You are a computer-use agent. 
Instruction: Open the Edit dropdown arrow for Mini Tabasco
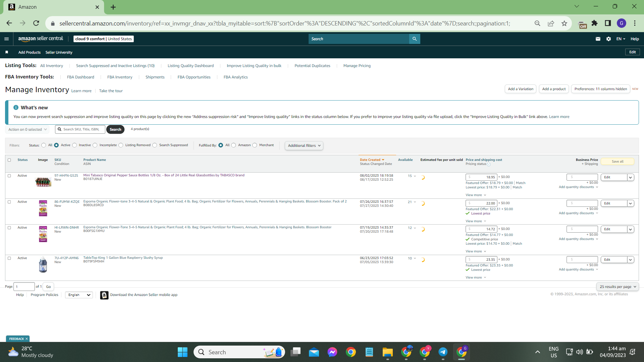coord(631,177)
